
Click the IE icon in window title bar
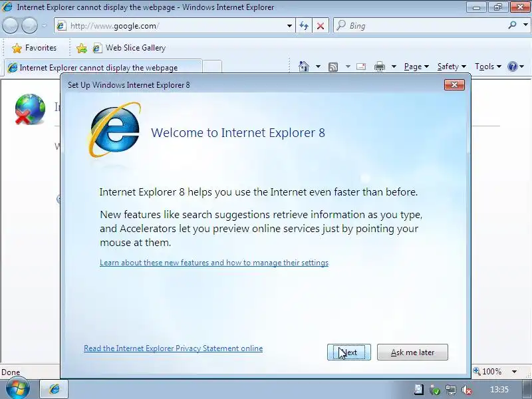pos(7,7)
